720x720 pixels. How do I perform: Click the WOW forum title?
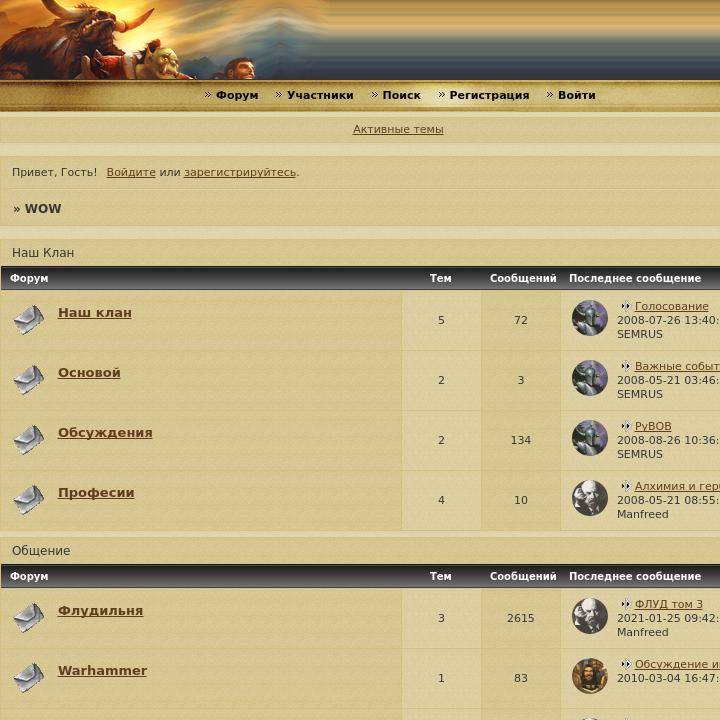click(43, 208)
